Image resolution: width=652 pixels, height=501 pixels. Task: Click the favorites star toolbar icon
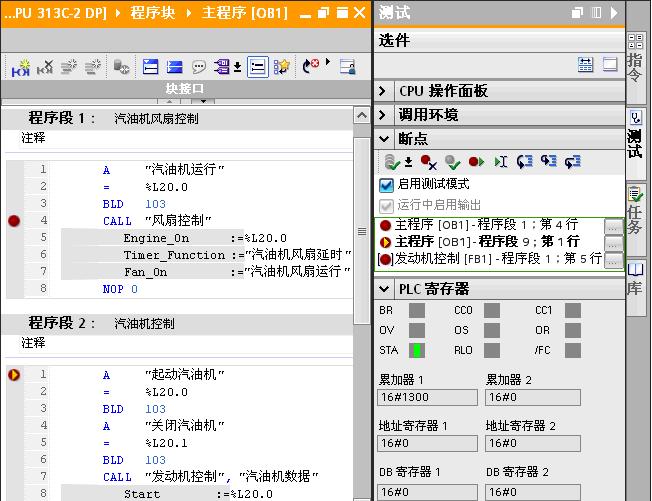[x=282, y=67]
